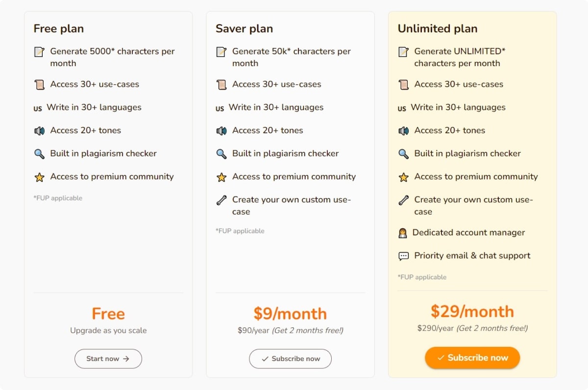Click the wrench icon in the Unlimited plan
This screenshot has width=588, height=390.
tap(403, 200)
